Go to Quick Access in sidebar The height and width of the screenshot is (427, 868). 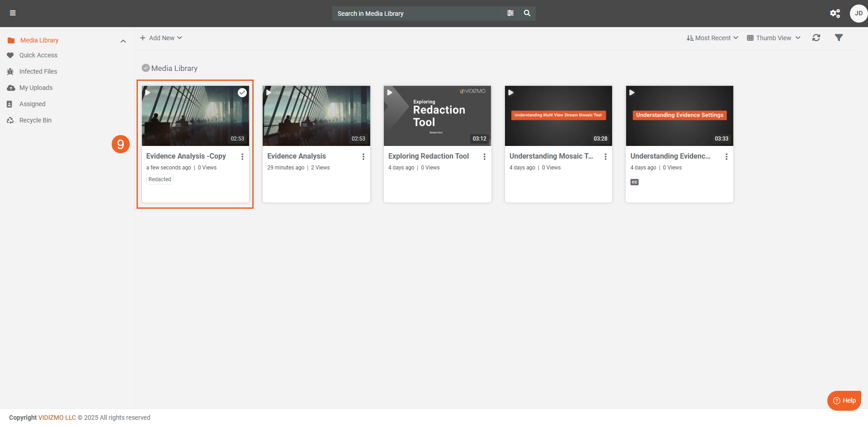(38, 55)
